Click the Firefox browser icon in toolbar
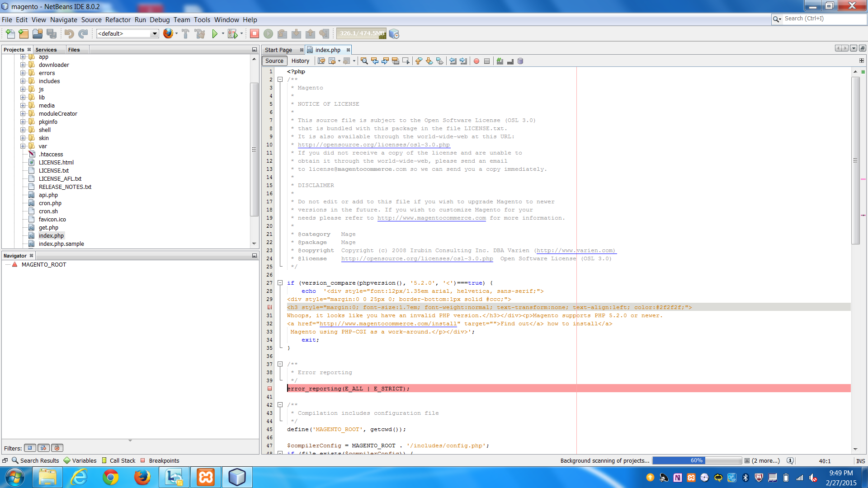This screenshot has height=488, width=868. pyautogui.click(x=168, y=33)
